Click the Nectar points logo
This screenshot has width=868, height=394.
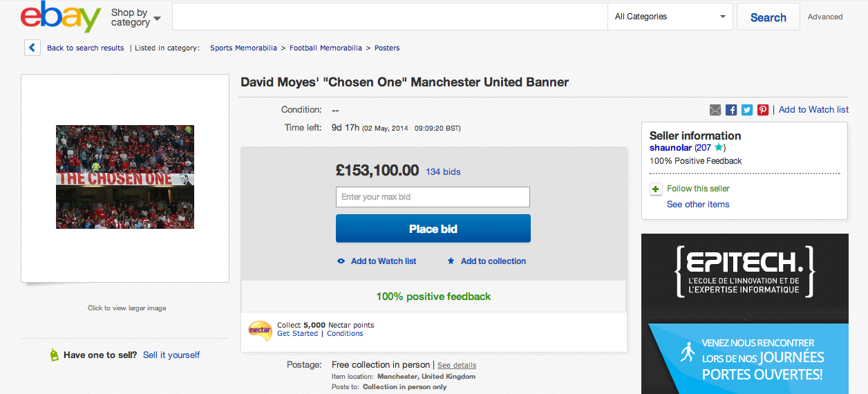[x=260, y=330]
